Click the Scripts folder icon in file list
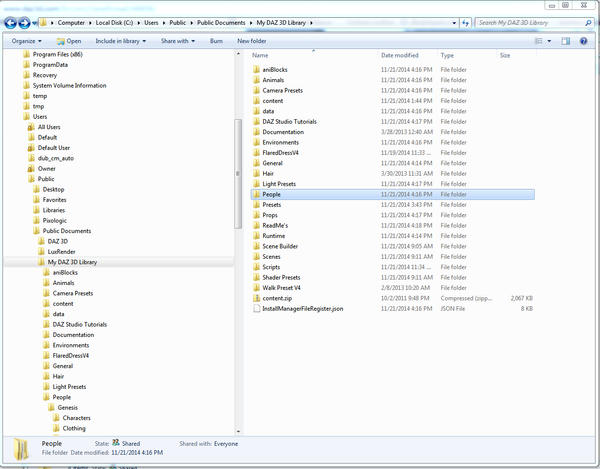The image size is (600, 469). [256, 267]
